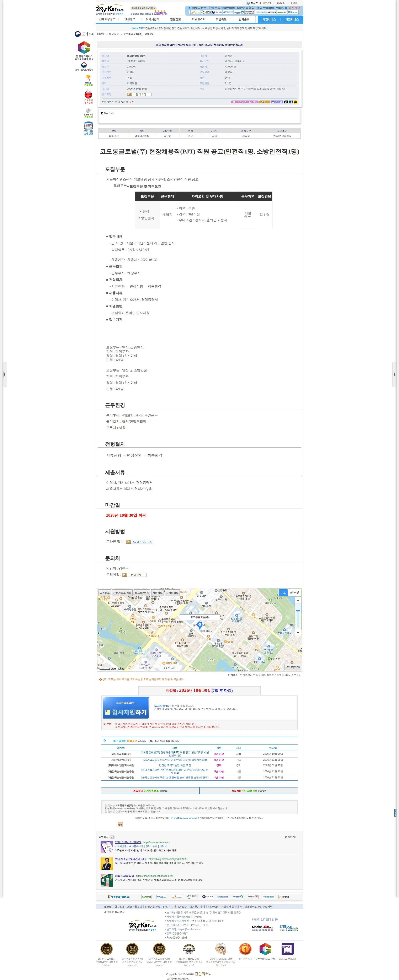Share the posting on Facebook
The height and width of the screenshot is (980, 399).
click(291, 102)
